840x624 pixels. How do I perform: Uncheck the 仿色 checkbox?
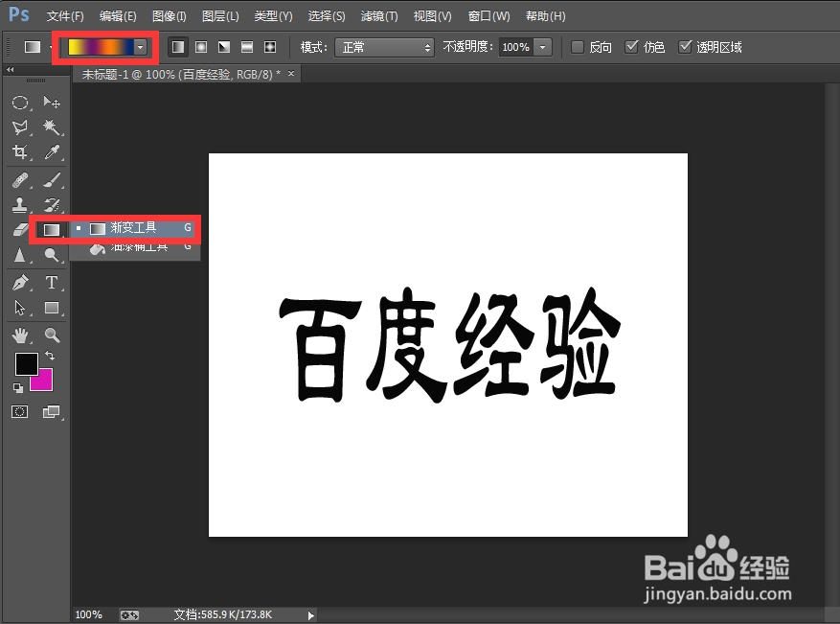(631, 47)
